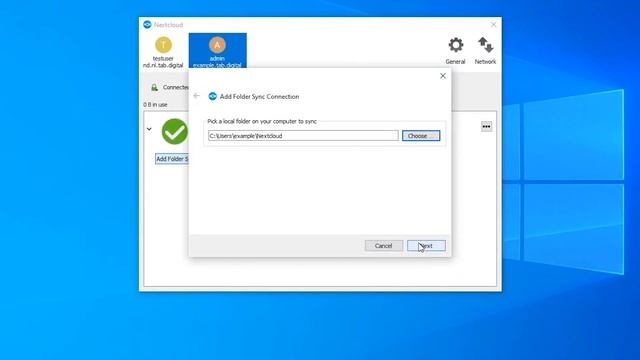This screenshot has width=640, height=360.
Task: Collapse the synced folder chevron
Action: tap(149, 129)
